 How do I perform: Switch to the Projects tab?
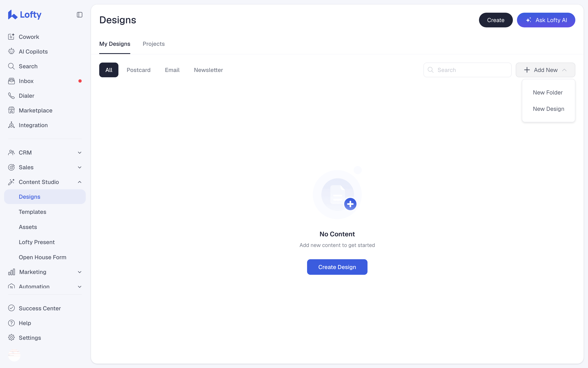point(154,44)
